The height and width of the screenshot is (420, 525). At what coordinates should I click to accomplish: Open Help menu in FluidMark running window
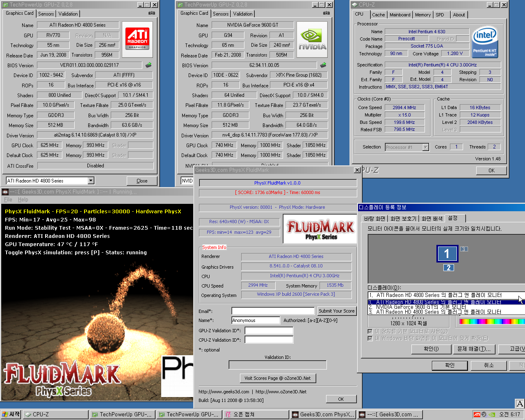[x=23, y=199]
